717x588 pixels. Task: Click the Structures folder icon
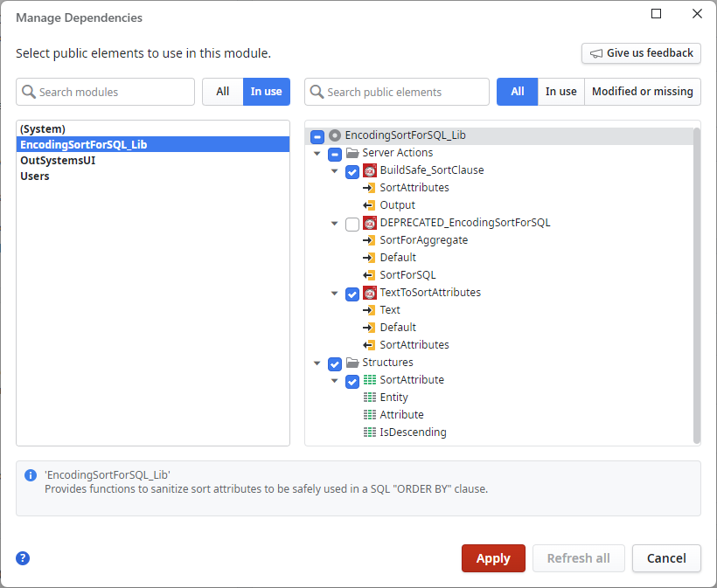352,363
